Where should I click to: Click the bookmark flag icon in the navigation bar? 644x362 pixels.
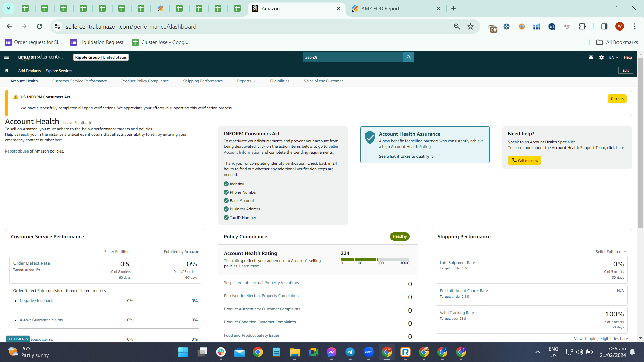pos(7,71)
